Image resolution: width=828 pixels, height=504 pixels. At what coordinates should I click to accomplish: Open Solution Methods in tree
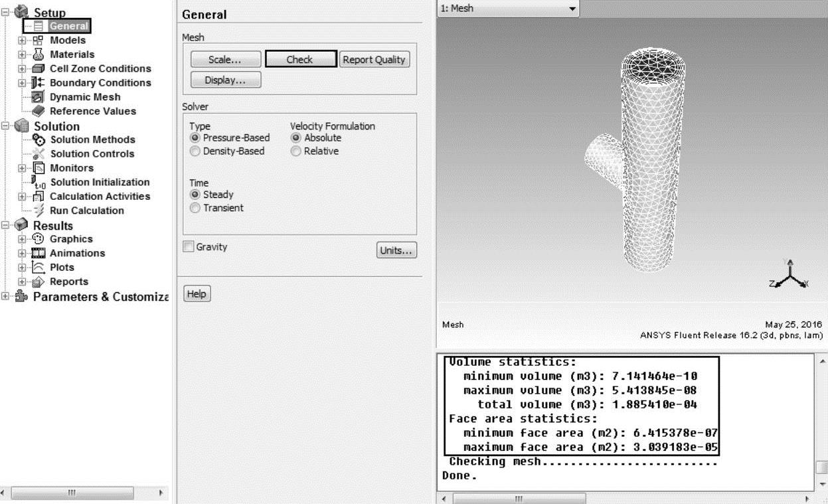point(92,139)
